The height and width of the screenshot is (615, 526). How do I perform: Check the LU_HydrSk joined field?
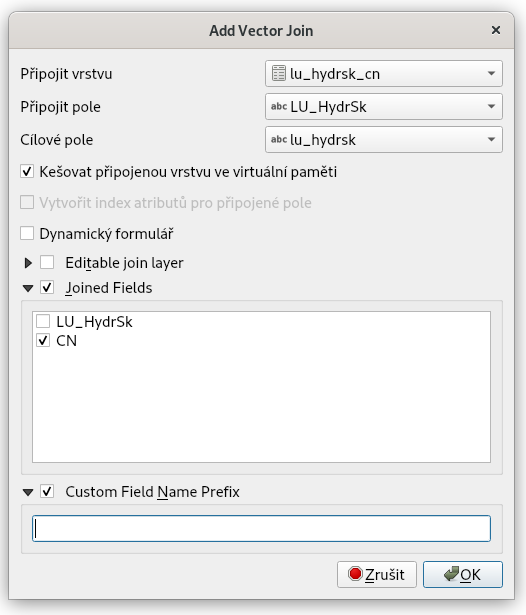point(43,321)
